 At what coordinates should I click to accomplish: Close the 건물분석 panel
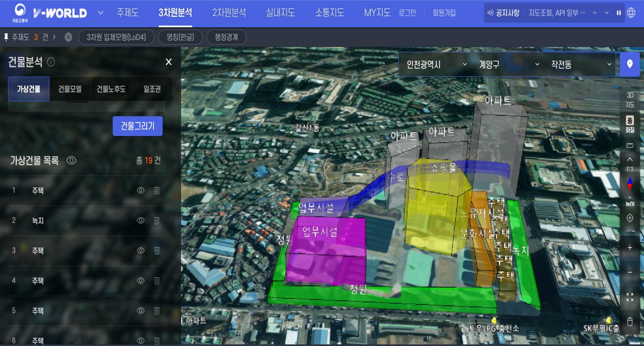point(169,62)
